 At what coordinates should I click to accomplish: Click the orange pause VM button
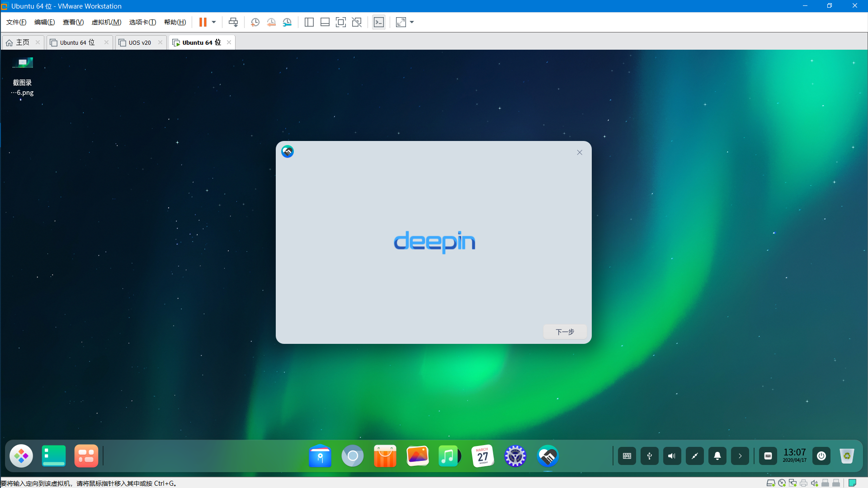(203, 22)
